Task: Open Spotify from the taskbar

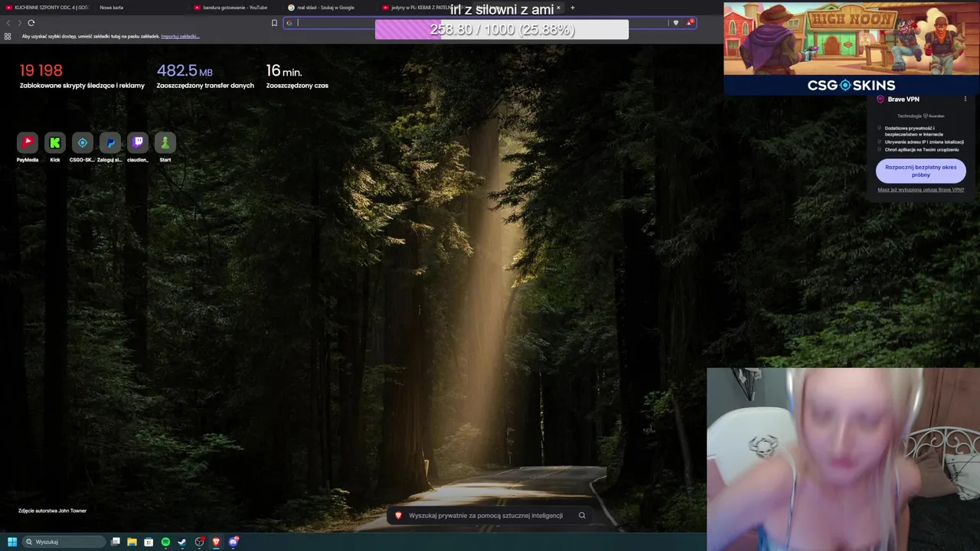Action: (165, 542)
